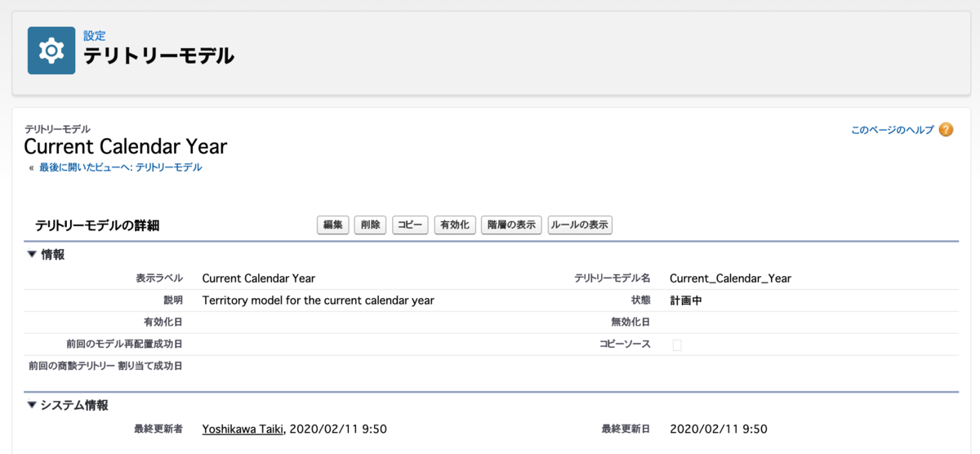Open 階層の表示 hierarchy view button
The width and height of the screenshot is (980, 454).
(x=512, y=225)
